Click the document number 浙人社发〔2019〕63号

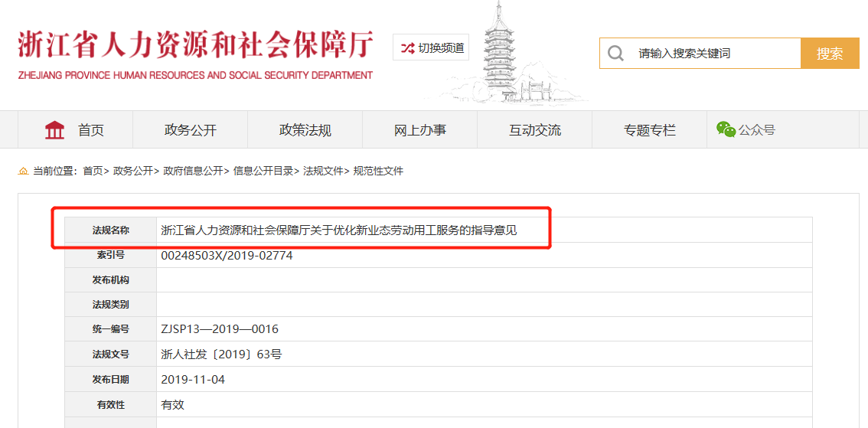coord(221,354)
